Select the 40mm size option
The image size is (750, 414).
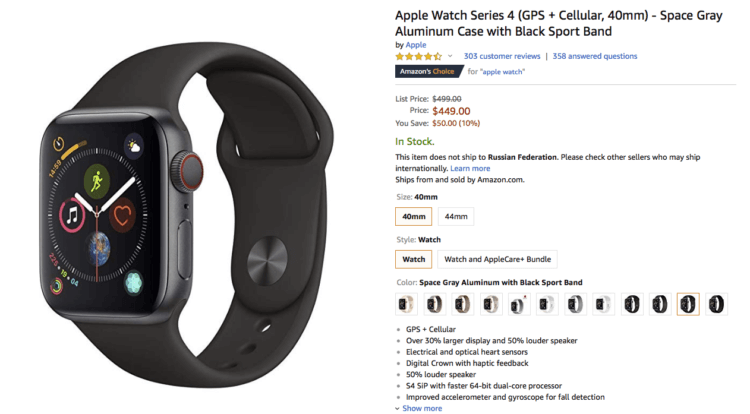(x=414, y=217)
